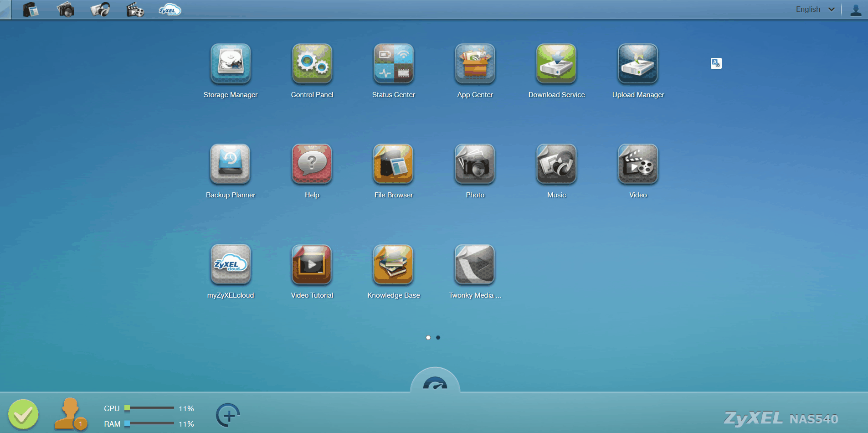Open user account menu icon
Viewport: 868px width, 433px height.
(856, 10)
